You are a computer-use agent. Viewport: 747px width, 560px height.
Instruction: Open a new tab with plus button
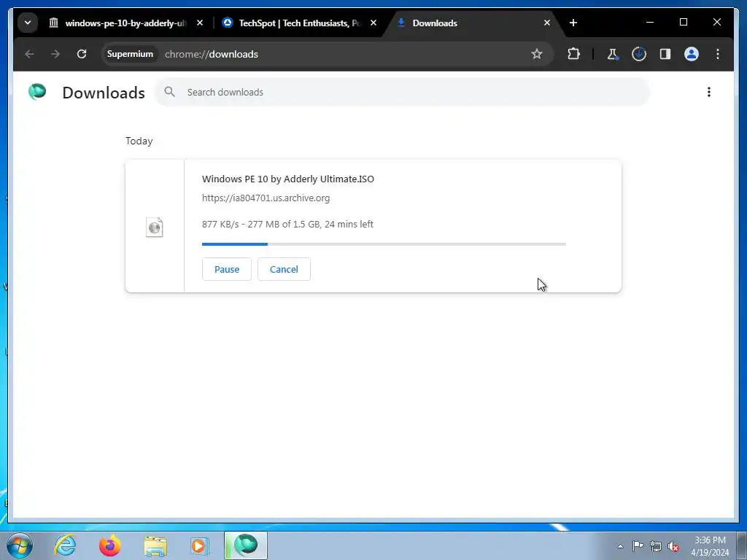573,23
